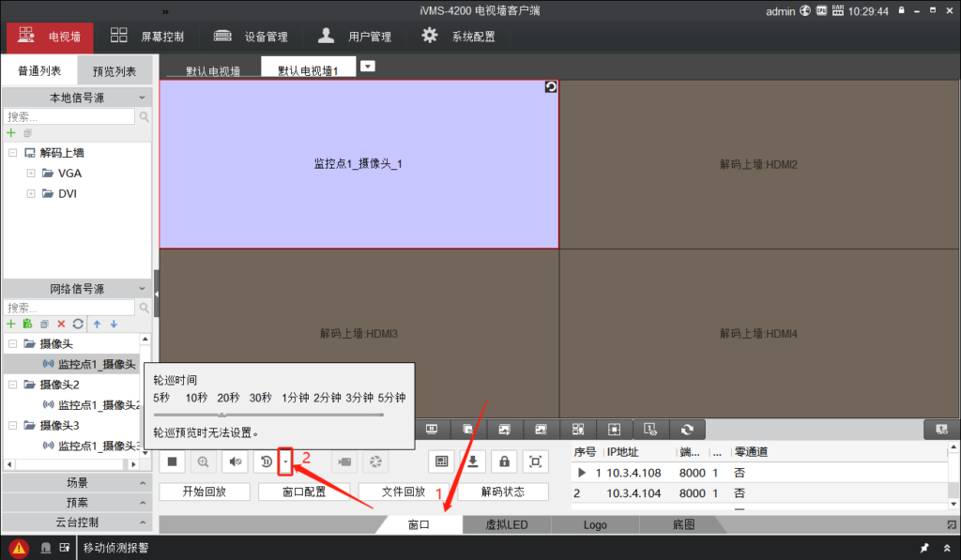Click the blue move-up arrow icon
This screenshot has height=560, width=961.
(97, 324)
